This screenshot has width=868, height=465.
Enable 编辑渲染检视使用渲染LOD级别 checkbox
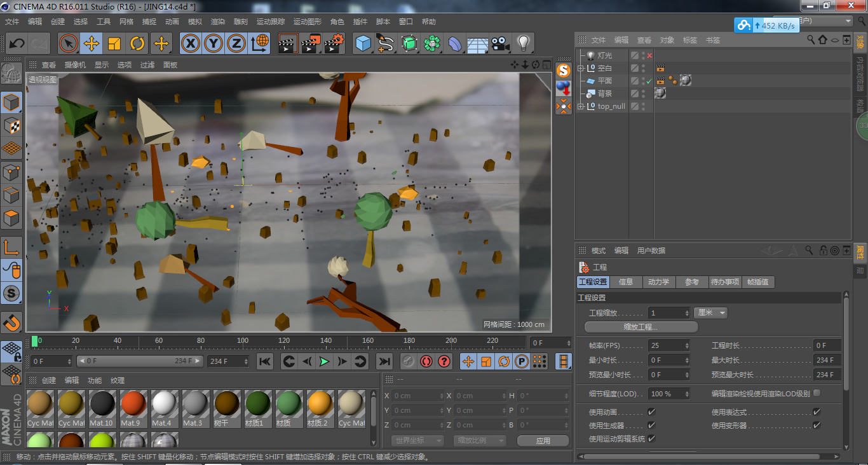click(817, 393)
